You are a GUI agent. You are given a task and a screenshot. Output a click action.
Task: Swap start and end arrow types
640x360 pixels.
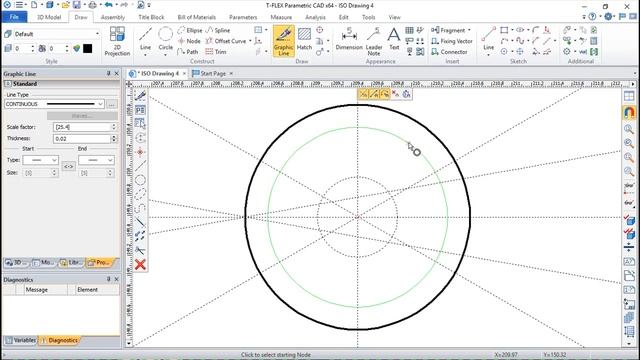tap(69, 167)
